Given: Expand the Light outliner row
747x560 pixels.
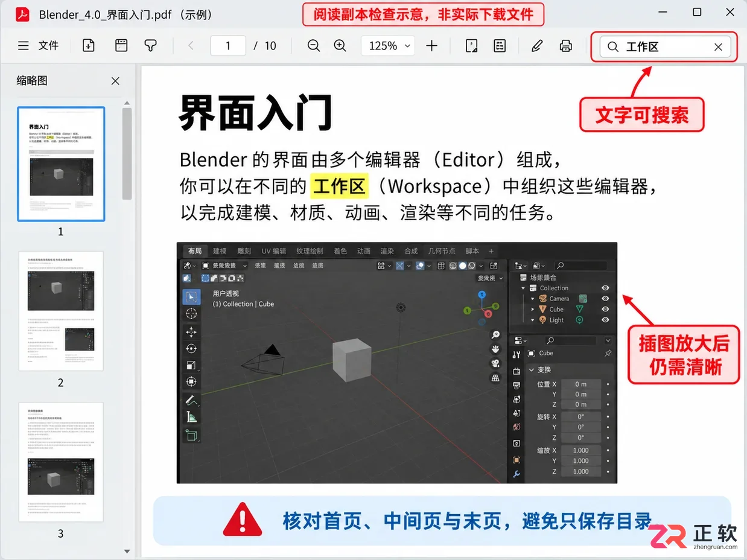Looking at the screenshot, I should coord(533,320).
